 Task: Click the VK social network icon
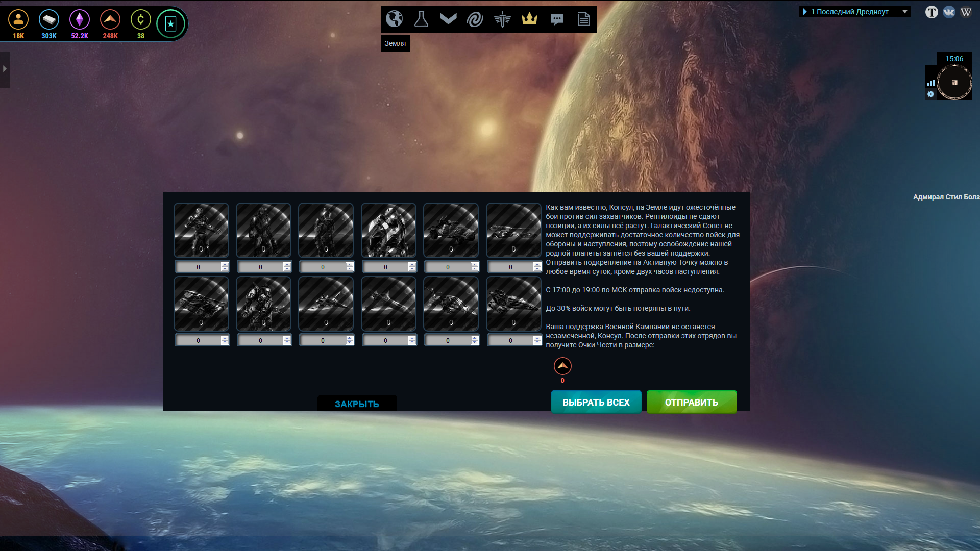pos(949,12)
